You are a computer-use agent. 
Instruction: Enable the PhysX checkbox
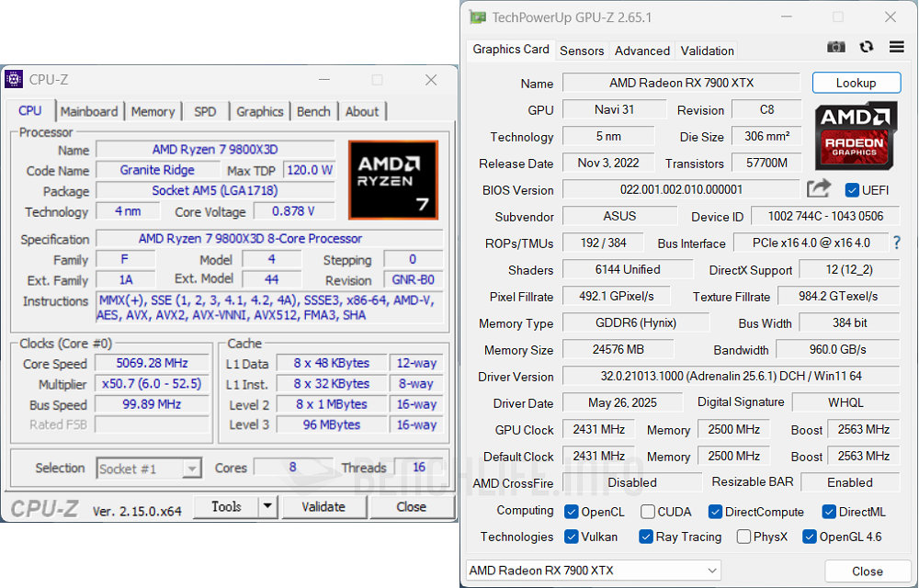[743, 537]
